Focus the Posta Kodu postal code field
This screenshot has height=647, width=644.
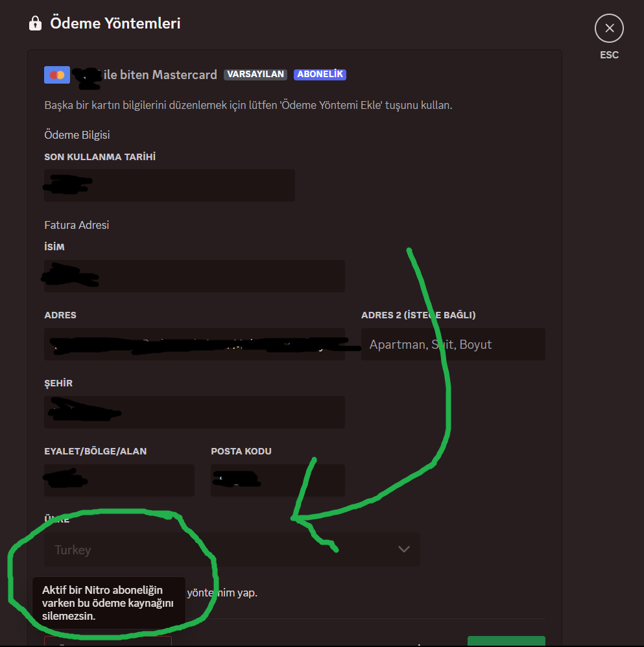[278, 480]
